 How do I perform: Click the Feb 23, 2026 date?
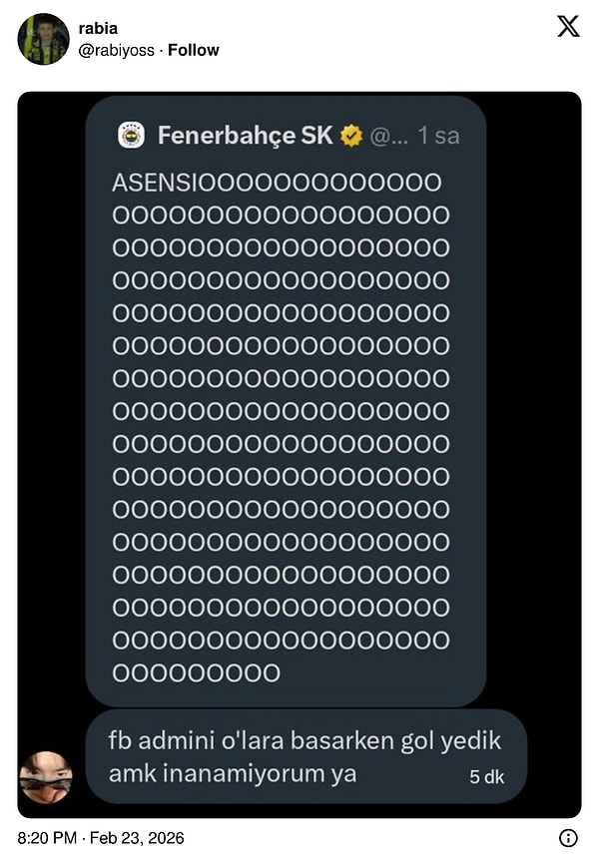[x=137, y=838]
